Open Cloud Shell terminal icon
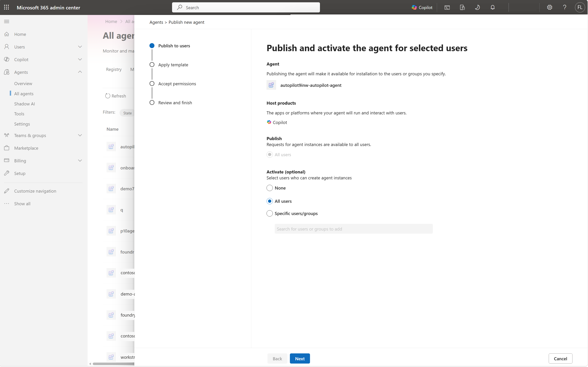This screenshot has height=367, width=588. [447, 7]
